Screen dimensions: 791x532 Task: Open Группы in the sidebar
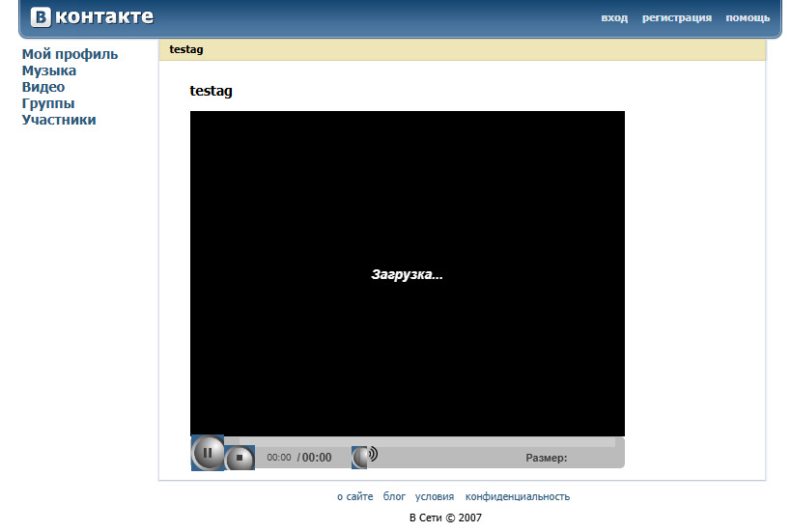[x=48, y=103]
